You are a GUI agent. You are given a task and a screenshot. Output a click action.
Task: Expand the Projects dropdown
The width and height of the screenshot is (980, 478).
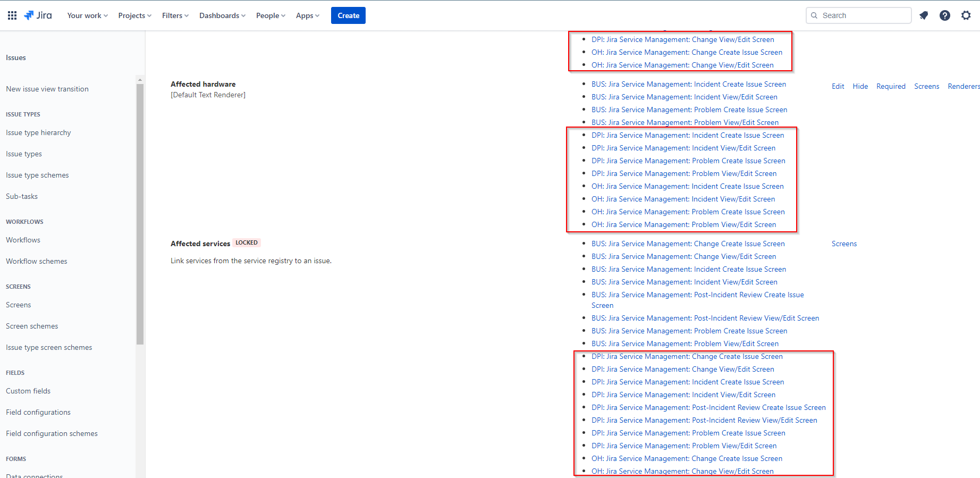pos(135,15)
